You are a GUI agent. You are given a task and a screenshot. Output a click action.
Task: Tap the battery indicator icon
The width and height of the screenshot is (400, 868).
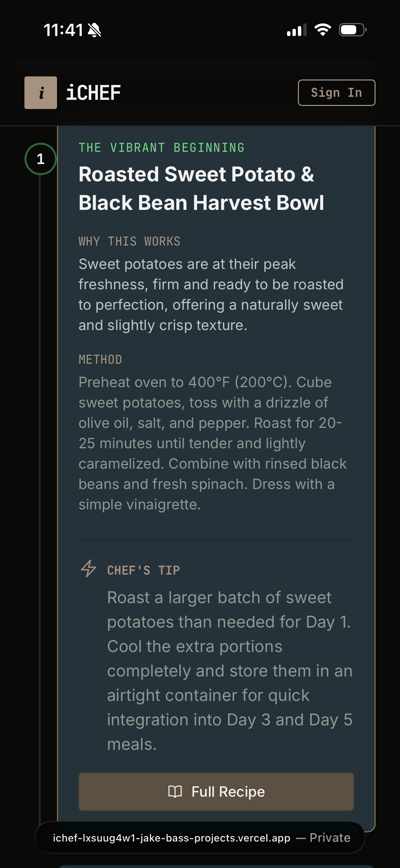point(352,30)
